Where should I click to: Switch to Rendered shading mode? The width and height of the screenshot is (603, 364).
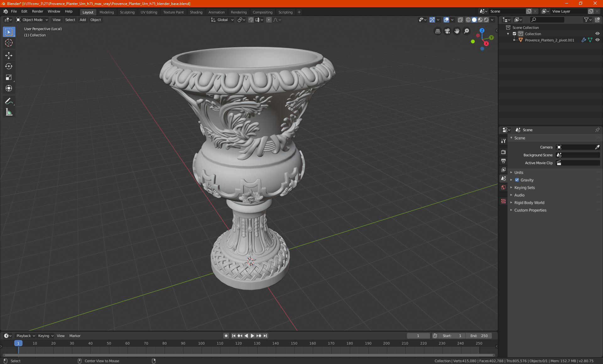(486, 20)
